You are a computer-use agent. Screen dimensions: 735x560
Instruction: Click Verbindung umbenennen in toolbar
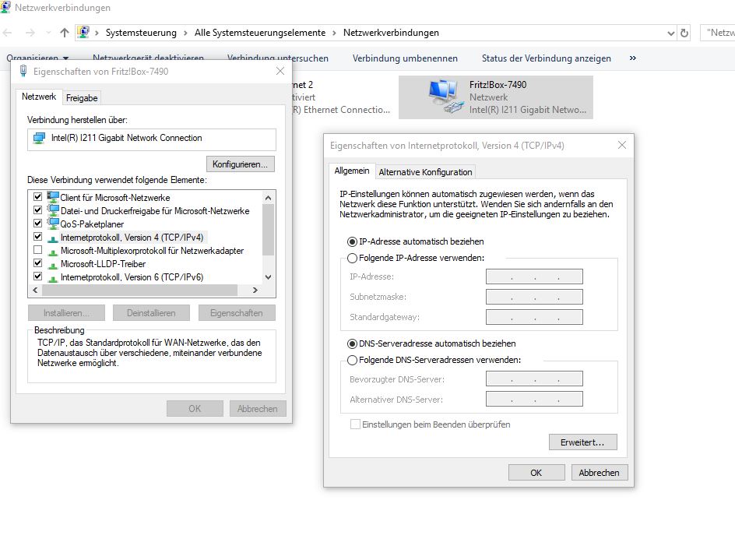point(405,58)
